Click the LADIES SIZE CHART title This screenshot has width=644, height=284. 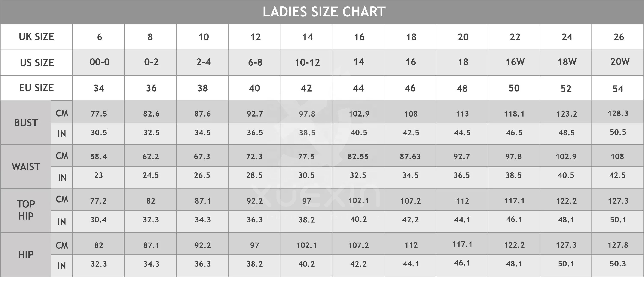pos(324,12)
